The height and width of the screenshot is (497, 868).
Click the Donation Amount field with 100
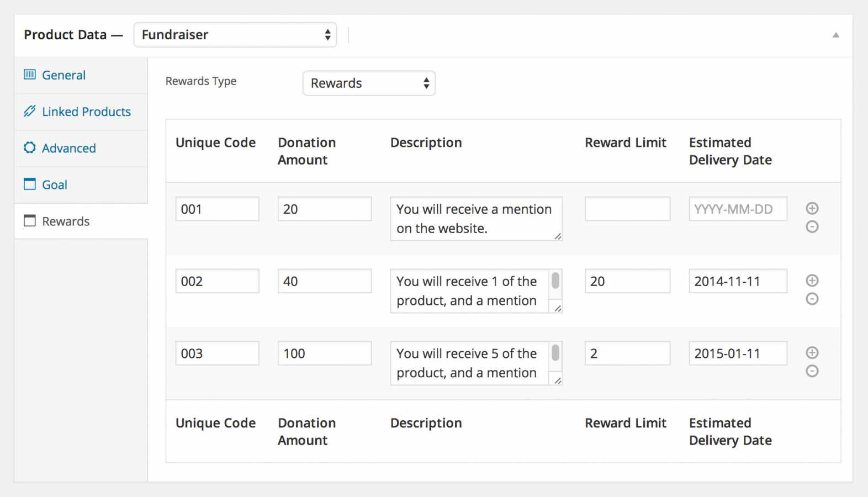tap(325, 353)
